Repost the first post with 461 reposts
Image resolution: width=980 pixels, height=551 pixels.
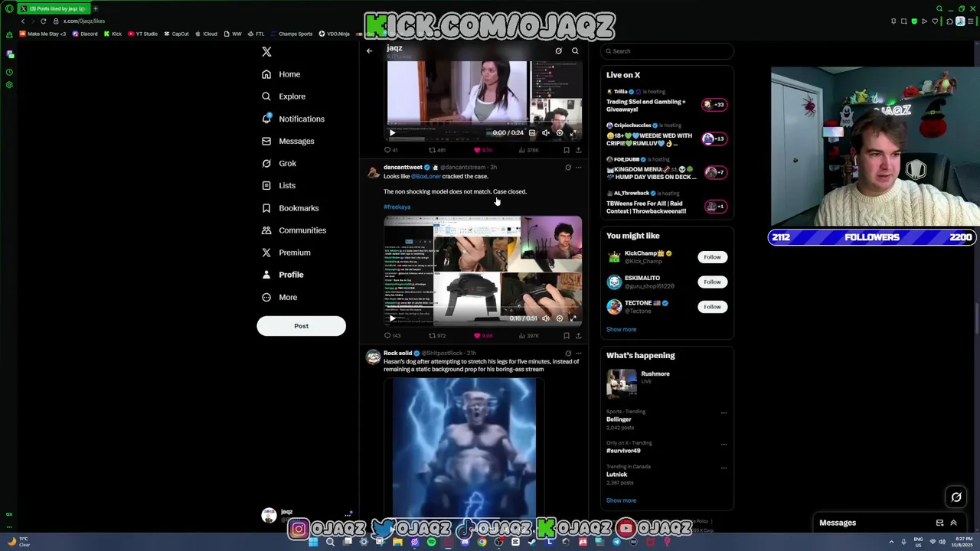436,150
